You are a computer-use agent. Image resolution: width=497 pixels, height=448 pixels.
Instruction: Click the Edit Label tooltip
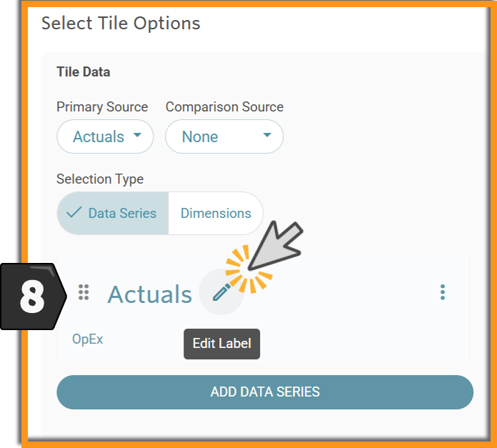click(x=222, y=344)
